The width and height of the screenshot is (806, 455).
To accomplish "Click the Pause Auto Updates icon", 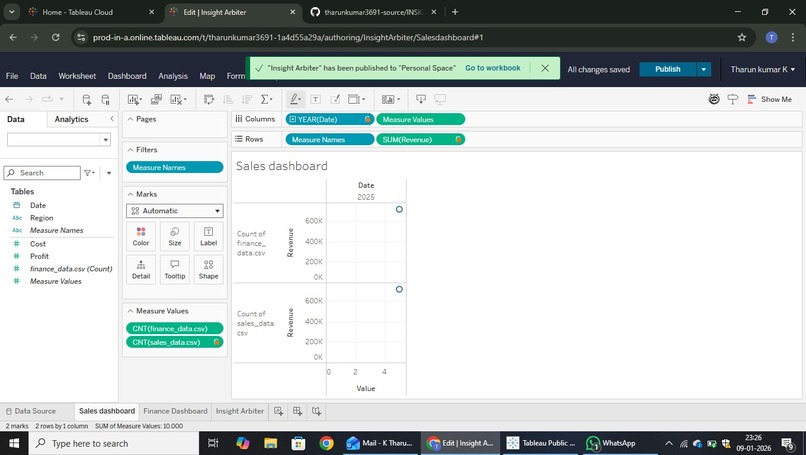I will 105,99.
